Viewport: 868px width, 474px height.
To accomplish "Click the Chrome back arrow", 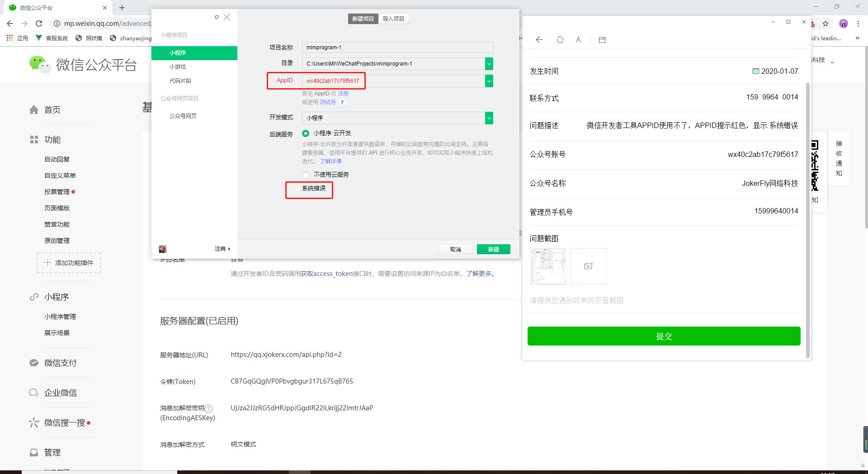I will (10, 24).
